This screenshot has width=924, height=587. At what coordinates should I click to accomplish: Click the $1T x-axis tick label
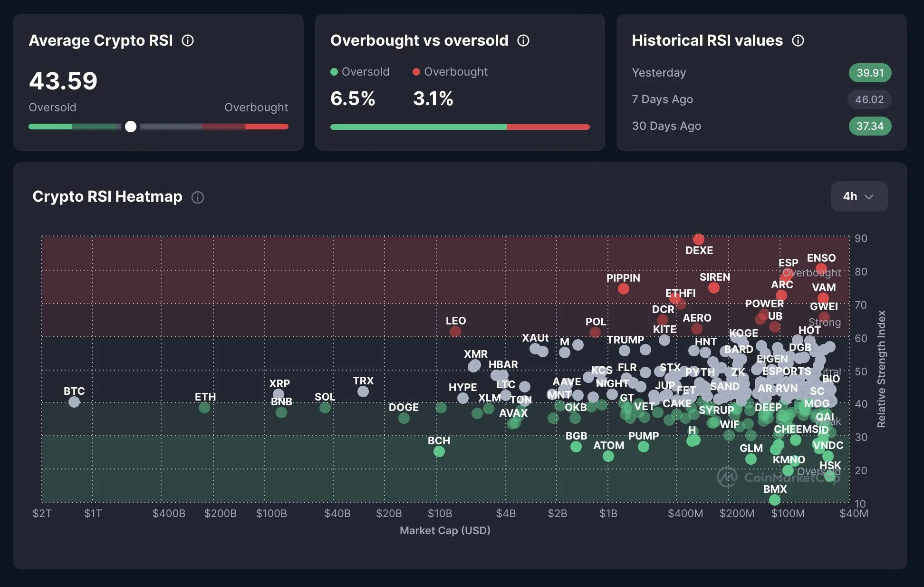93,513
